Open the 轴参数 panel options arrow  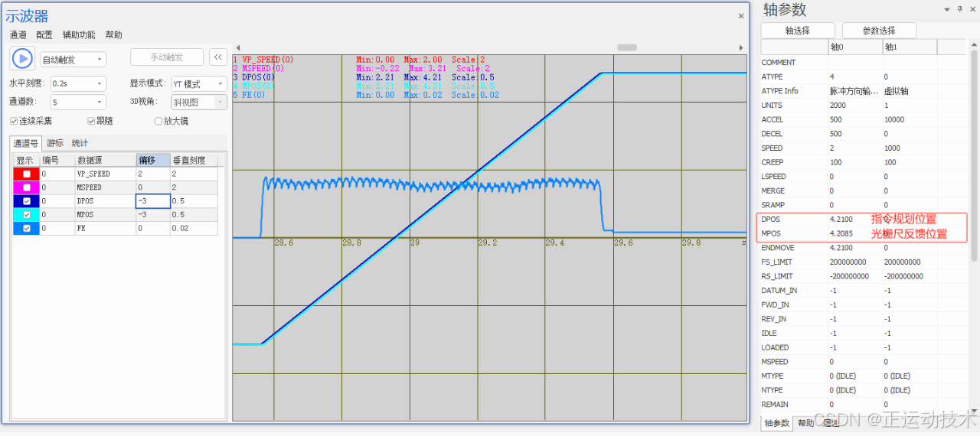click(948, 9)
